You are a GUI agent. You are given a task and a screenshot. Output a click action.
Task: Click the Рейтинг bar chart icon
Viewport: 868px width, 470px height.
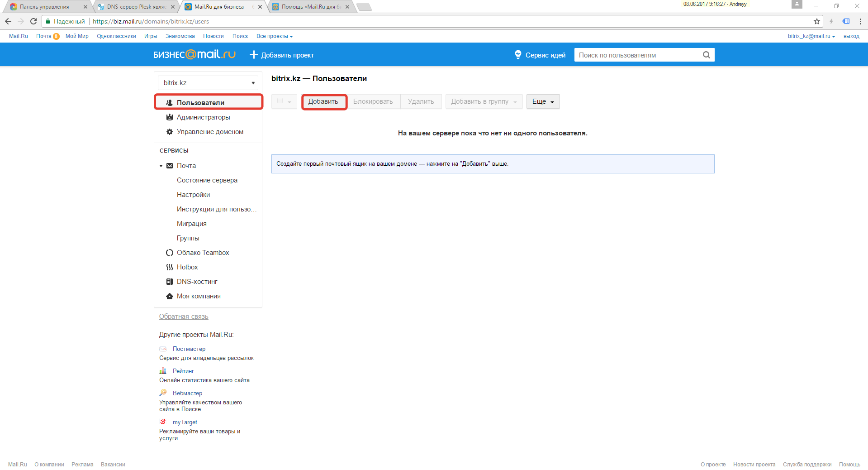(163, 371)
